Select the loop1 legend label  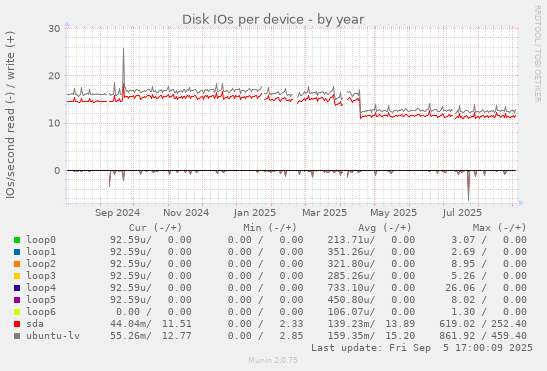coord(41,252)
